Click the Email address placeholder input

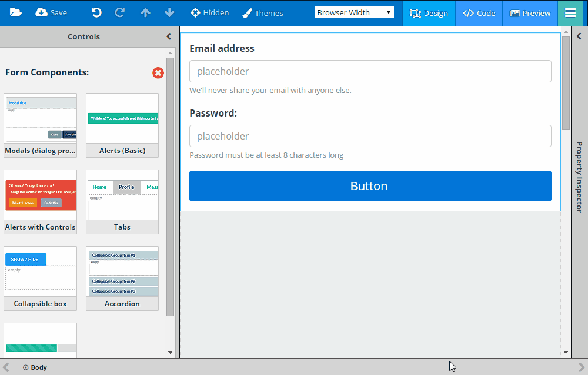point(370,71)
